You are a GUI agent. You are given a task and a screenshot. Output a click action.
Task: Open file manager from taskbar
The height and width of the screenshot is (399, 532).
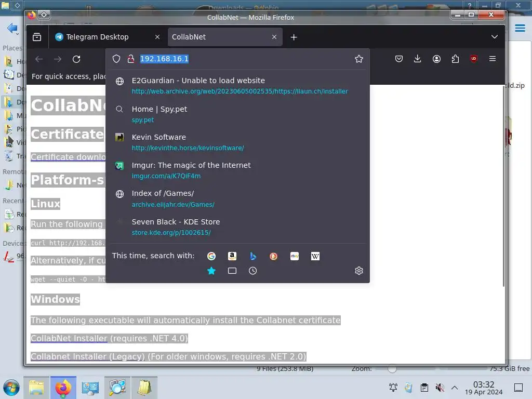point(36,388)
